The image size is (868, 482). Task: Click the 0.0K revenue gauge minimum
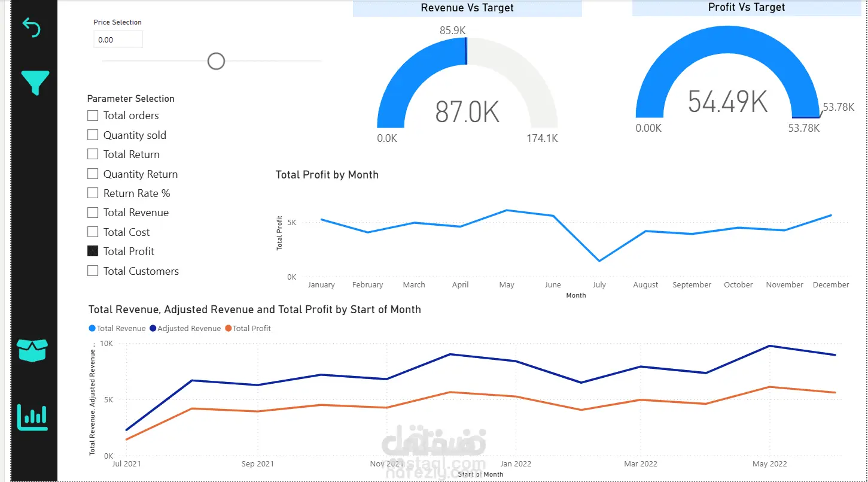click(x=387, y=138)
